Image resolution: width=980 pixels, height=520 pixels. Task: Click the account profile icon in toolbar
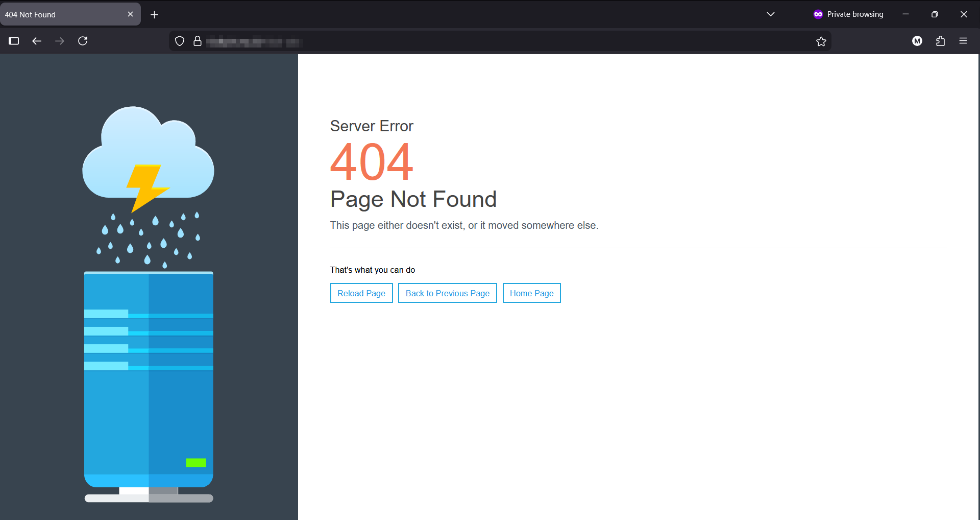tap(917, 41)
